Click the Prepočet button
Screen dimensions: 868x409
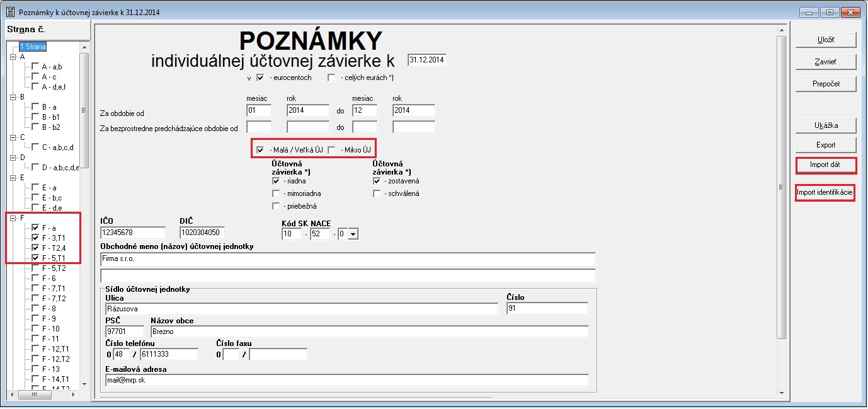click(826, 84)
